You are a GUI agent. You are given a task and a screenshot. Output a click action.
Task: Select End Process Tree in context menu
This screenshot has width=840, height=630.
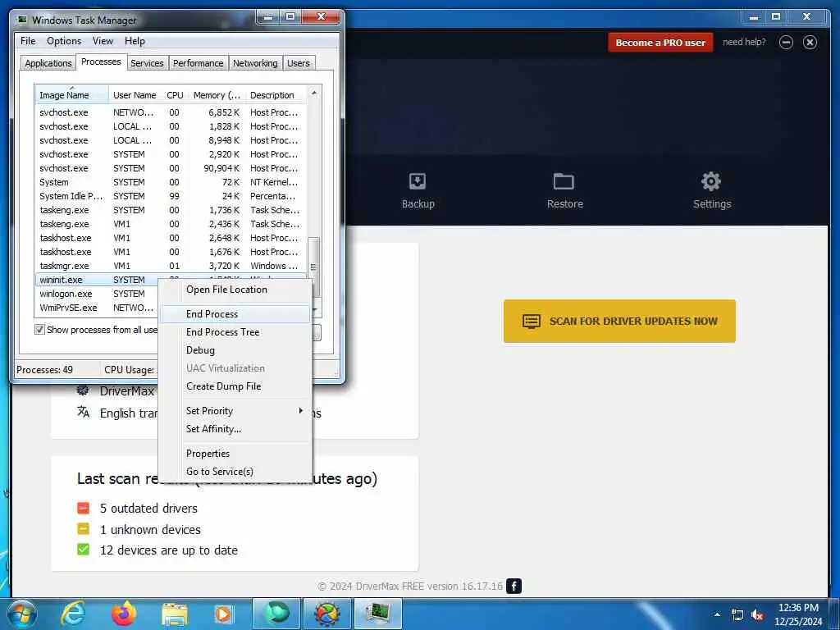(x=235, y=332)
